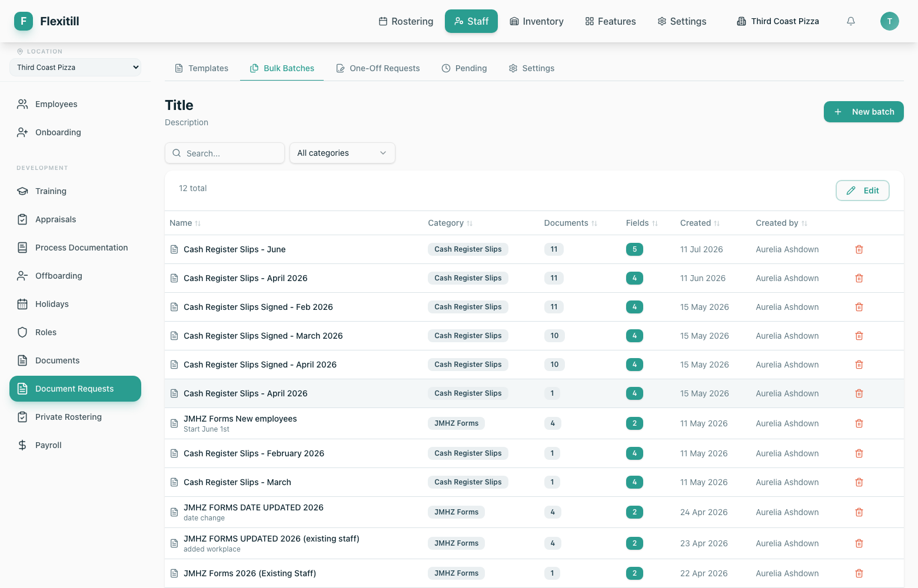The width and height of the screenshot is (918, 588).
Task: Open the Inventory menu
Action: [537, 21]
